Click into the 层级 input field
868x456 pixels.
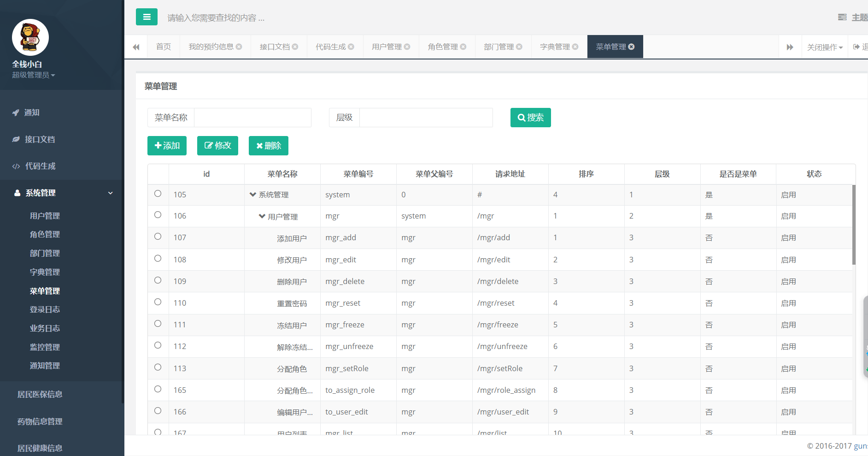pos(426,118)
